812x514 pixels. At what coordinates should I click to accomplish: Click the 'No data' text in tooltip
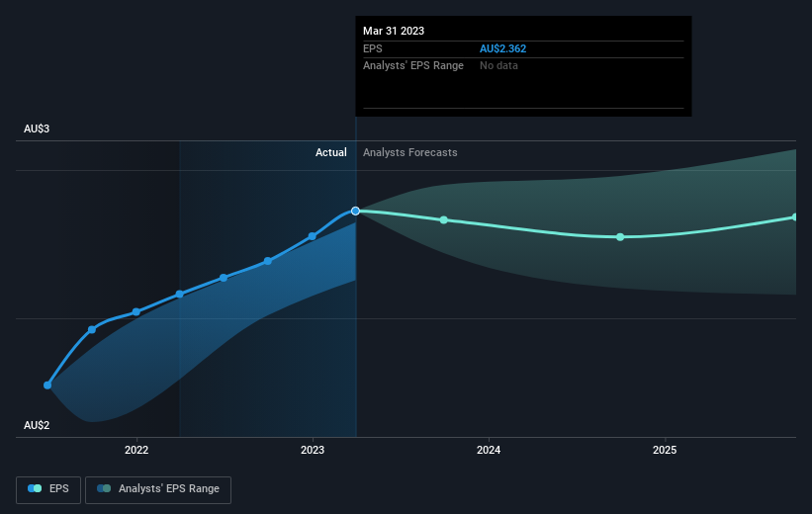pyautogui.click(x=498, y=66)
